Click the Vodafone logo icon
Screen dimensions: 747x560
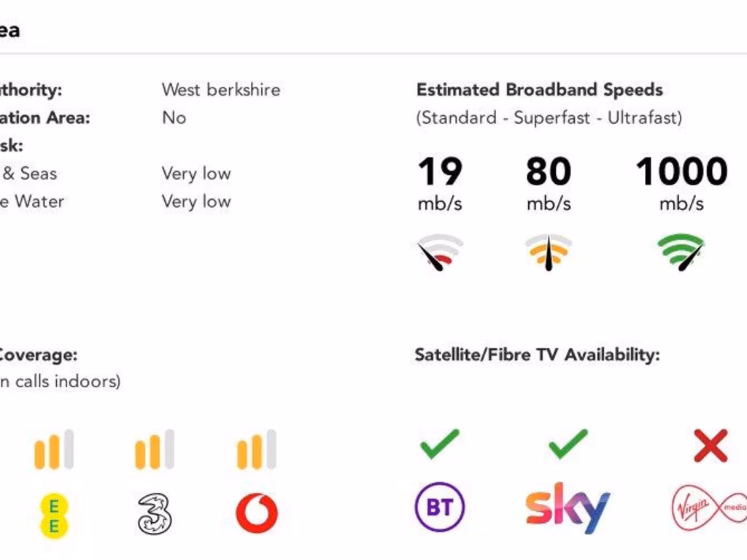pyautogui.click(x=257, y=513)
